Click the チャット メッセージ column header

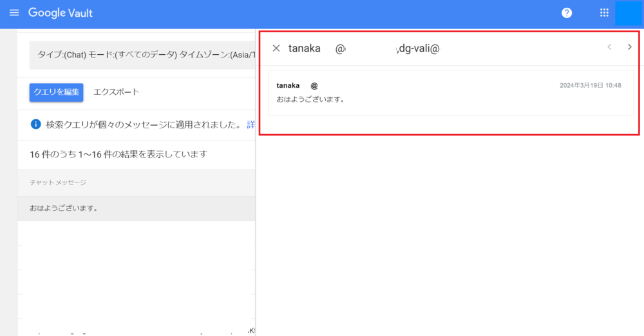click(58, 183)
